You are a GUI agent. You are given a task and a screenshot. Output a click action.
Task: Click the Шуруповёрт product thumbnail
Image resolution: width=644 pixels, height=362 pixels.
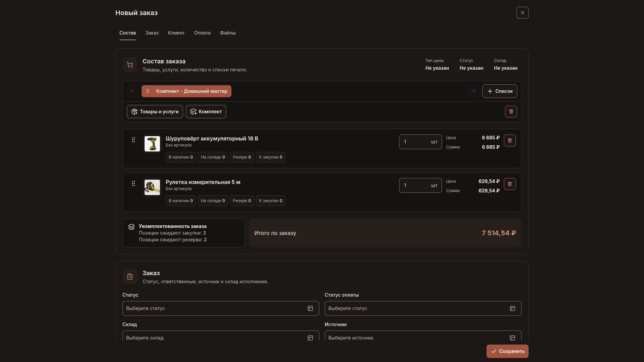(152, 144)
